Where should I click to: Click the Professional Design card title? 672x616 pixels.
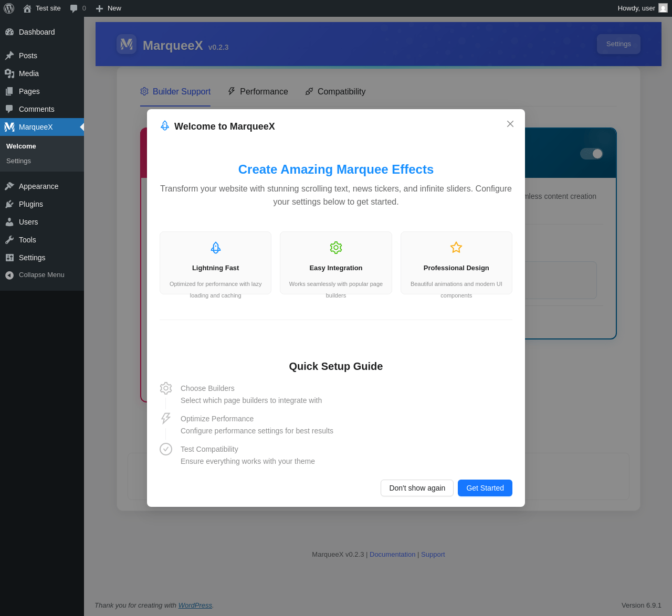tap(456, 268)
